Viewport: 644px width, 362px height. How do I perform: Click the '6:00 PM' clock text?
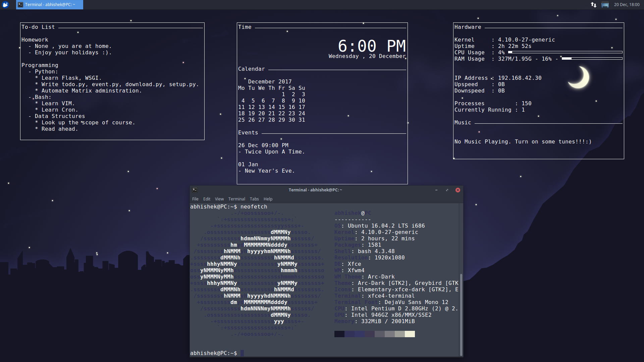pos(372,46)
